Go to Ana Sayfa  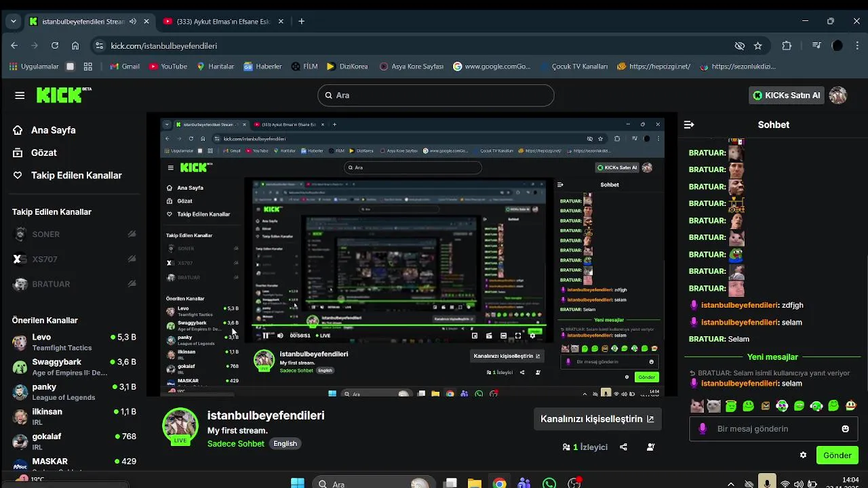click(x=53, y=130)
